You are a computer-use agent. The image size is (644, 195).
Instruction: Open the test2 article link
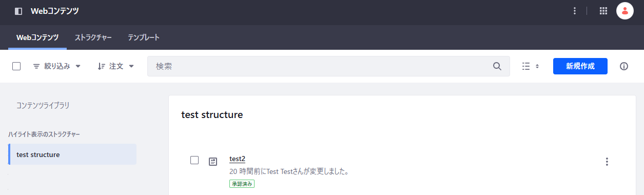coord(237,159)
